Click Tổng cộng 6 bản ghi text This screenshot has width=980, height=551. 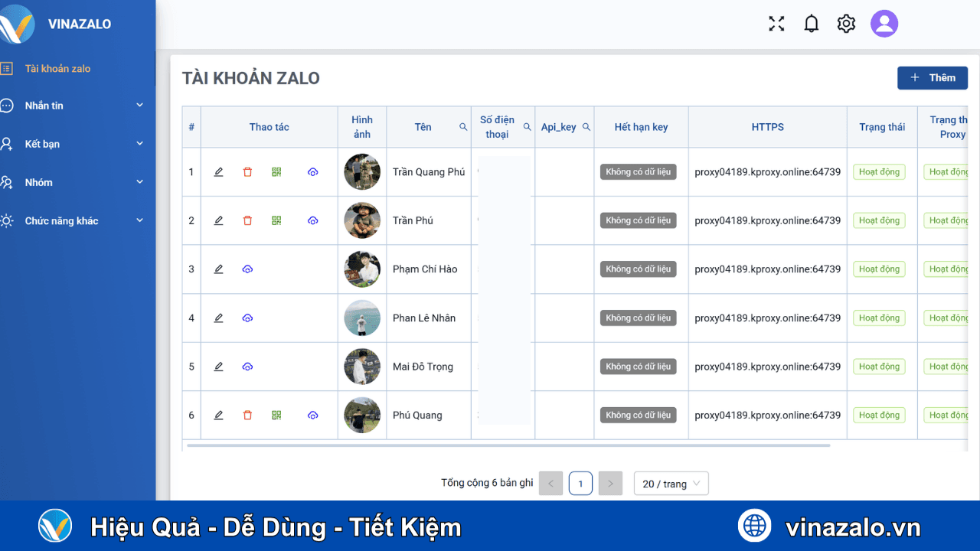(x=487, y=483)
